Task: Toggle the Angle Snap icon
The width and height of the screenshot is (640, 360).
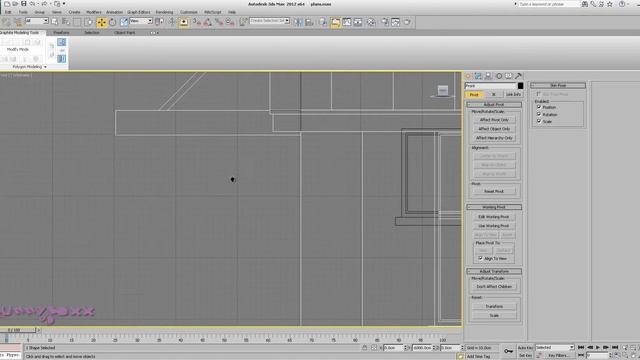Action: 208,22
